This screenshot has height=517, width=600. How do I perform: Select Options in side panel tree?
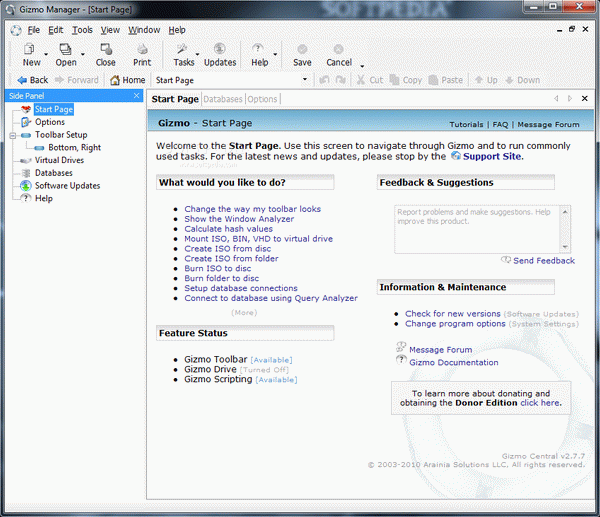pos(50,122)
